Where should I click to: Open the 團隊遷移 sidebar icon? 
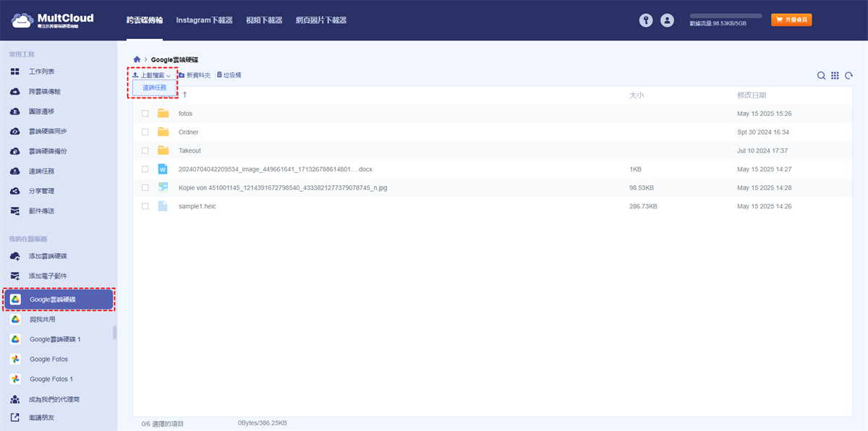tap(14, 111)
